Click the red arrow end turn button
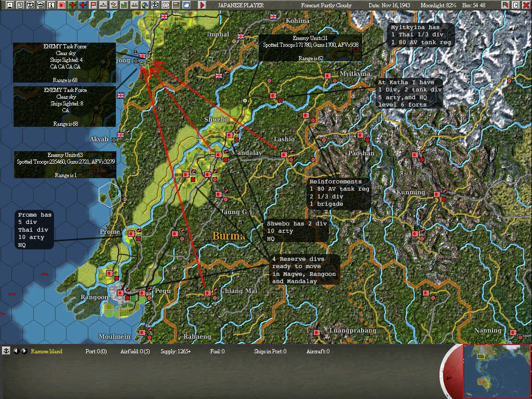 pyautogui.click(x=202, y=5)
